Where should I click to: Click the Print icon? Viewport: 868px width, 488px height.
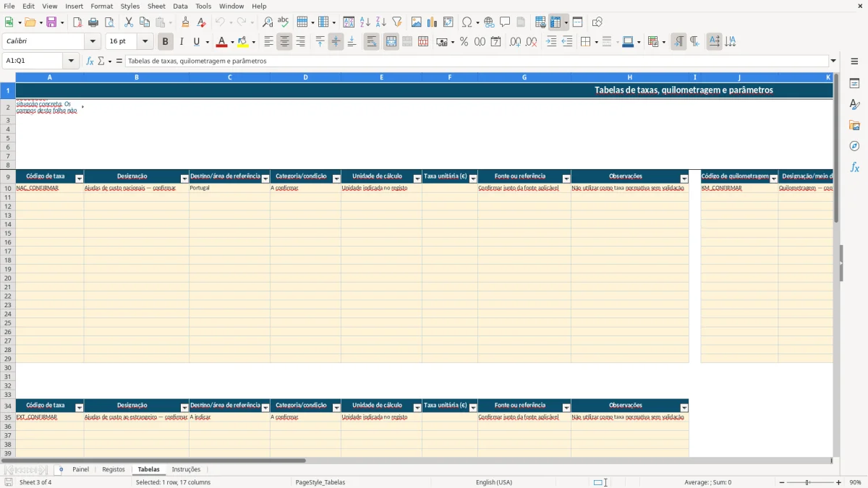click(x=93, y=22)
